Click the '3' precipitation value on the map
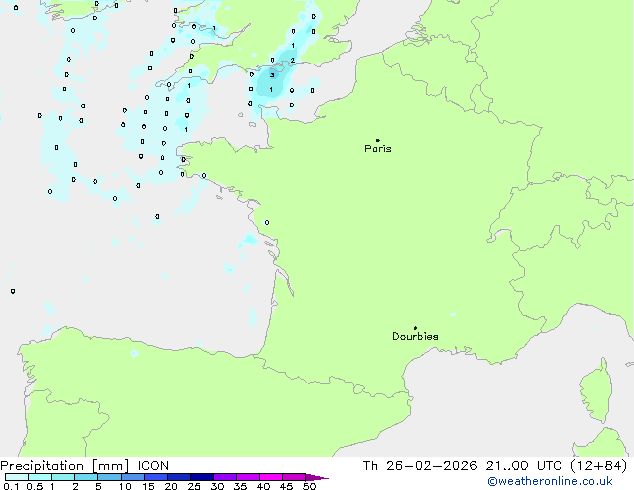The image size is (634, 490). pyautogui.click(x=272, y=75)
